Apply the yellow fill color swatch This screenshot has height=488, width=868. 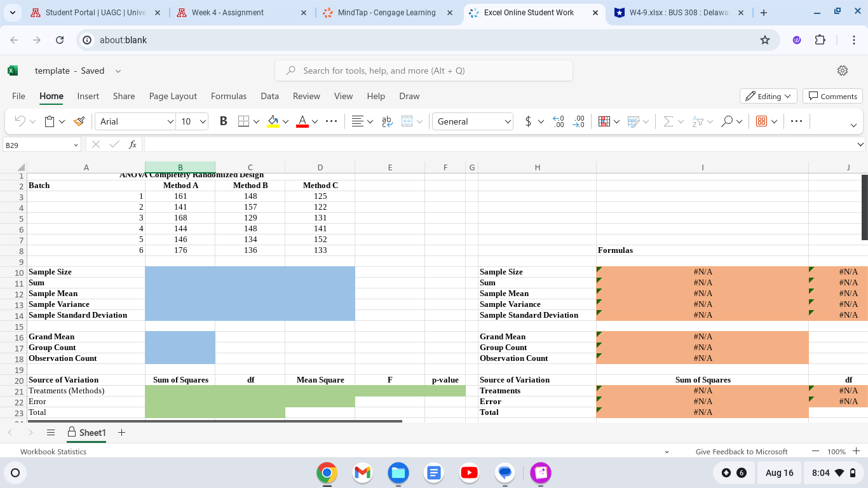coord(273,121)
